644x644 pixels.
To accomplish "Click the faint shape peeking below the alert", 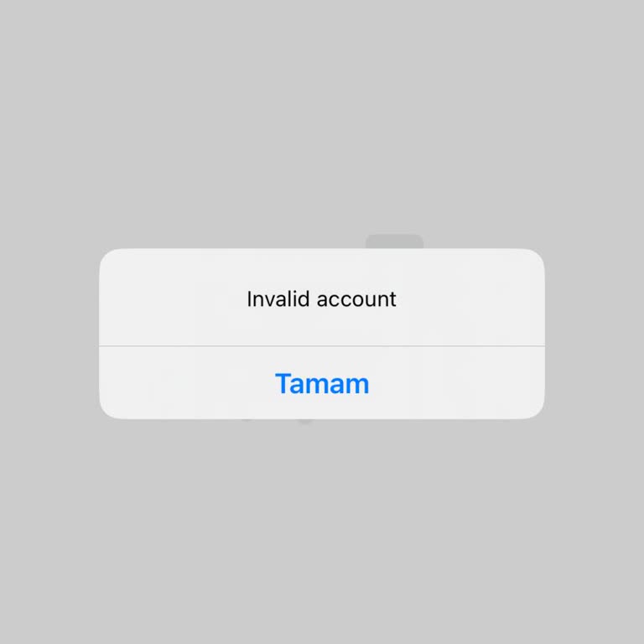I will (x=305, y=421).
